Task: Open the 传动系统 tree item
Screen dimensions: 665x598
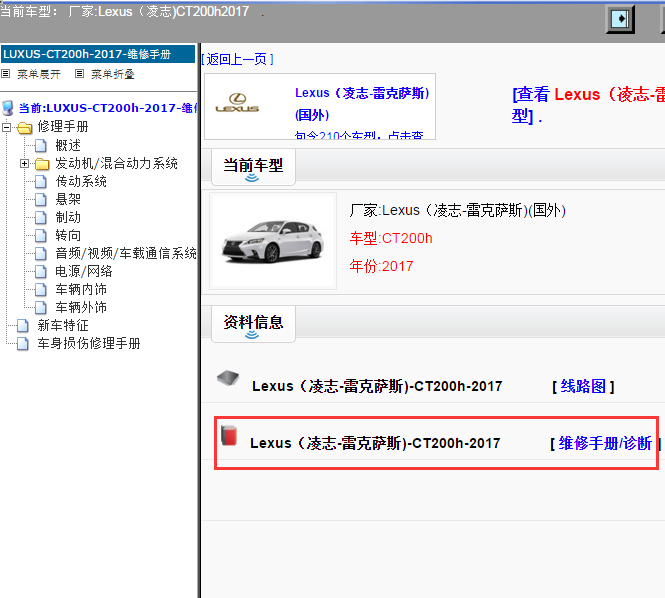Action: click(x=81, y=182)
